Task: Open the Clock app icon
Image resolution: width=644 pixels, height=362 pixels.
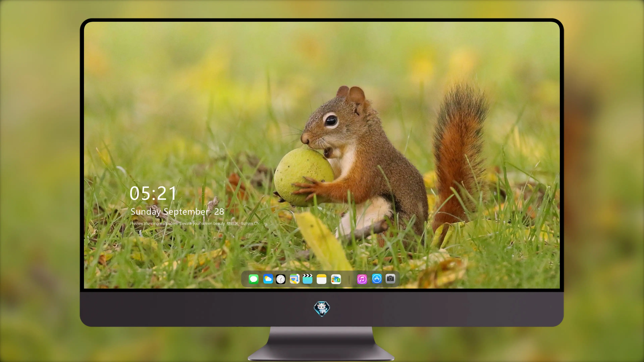Action: tap(281, 279)
